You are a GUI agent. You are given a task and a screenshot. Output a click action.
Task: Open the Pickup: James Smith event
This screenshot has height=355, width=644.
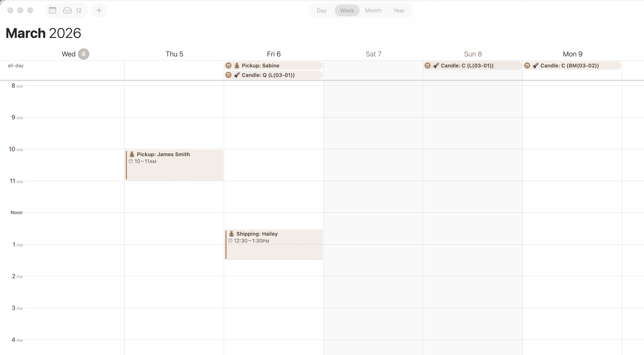pos(174,165)
